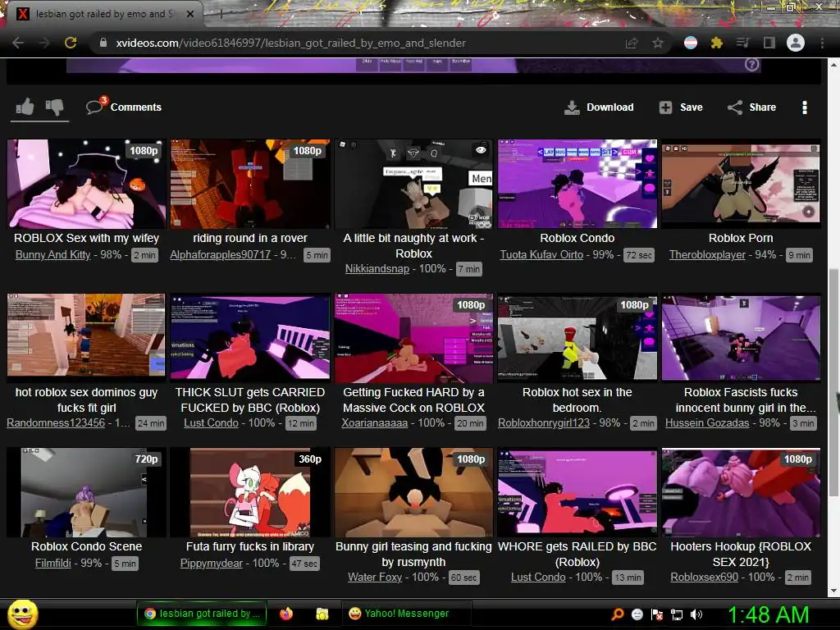Click the '47 sec' duration badge
This screenshot has height=630, width=840.
click(304, 564)
